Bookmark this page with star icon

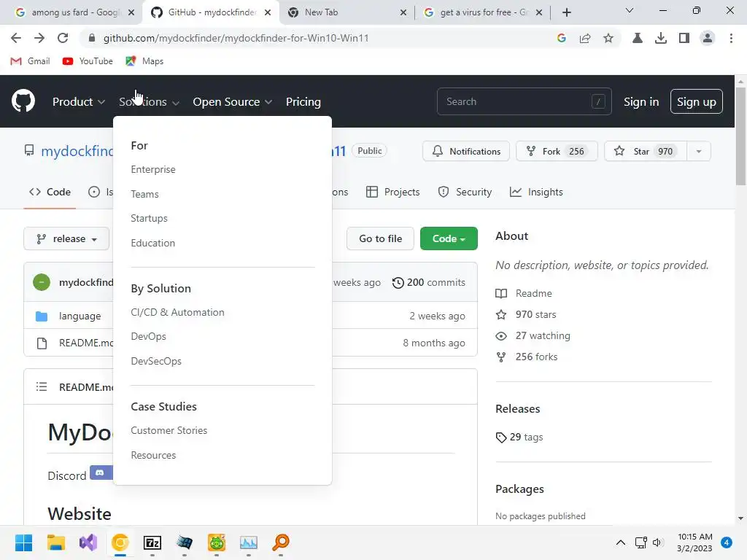coord(608,38)
